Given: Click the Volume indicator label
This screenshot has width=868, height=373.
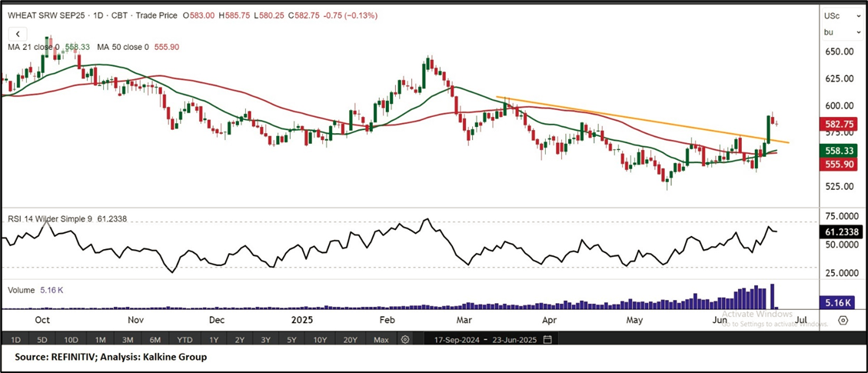Looking at the screenshot, I should pos(21,290).
